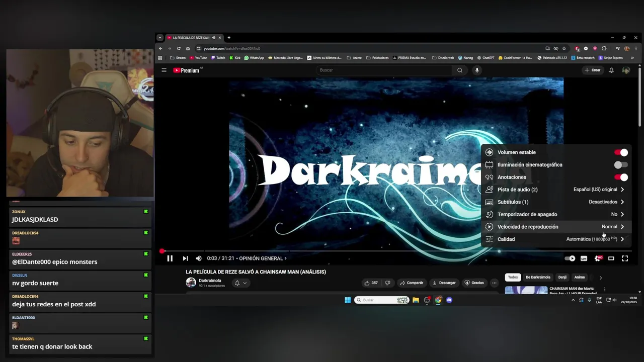Select the Denji filter chip

pyautogui.click(x=562, y=278)
